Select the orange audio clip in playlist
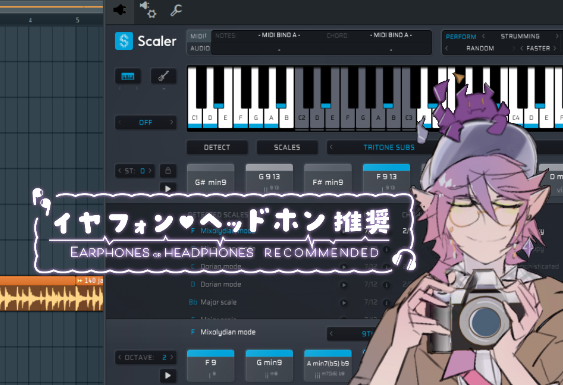The width and height of the screenshot is (563, 385). coord(51,294)
